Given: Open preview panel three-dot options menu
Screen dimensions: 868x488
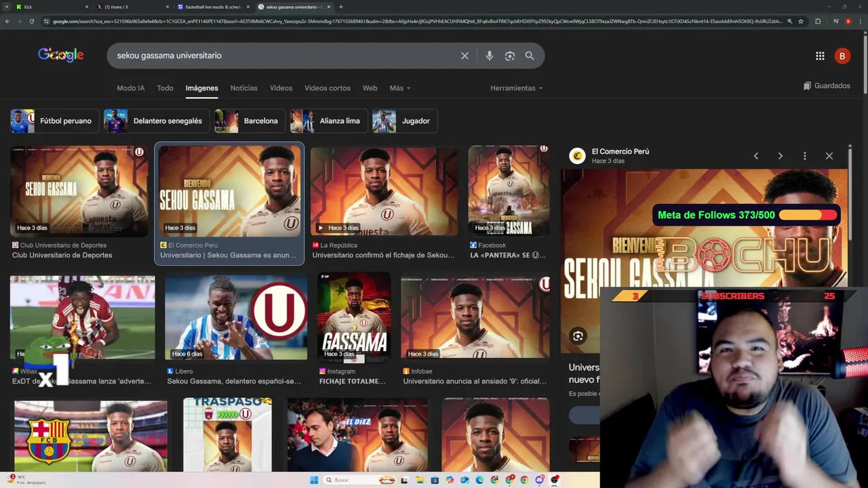Looking at the screenshot, I should click(805, 156).
